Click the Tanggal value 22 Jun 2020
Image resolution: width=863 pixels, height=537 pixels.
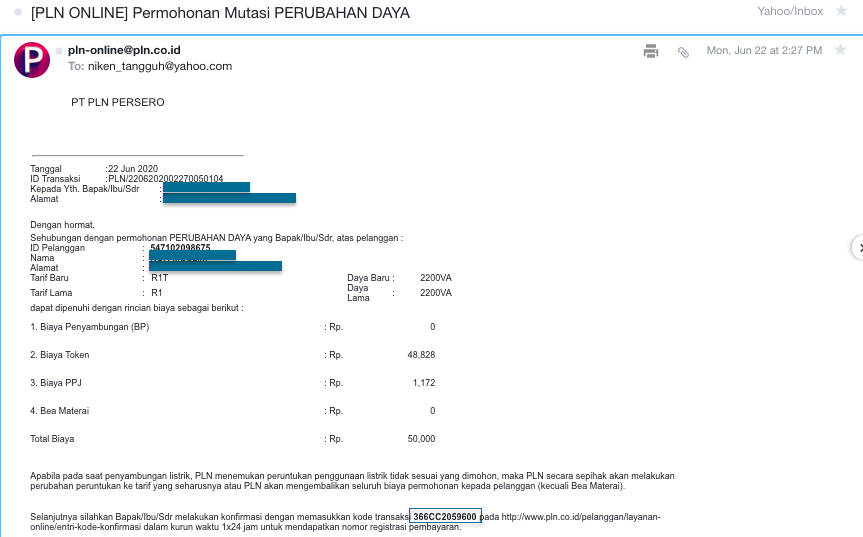[133, 169]
